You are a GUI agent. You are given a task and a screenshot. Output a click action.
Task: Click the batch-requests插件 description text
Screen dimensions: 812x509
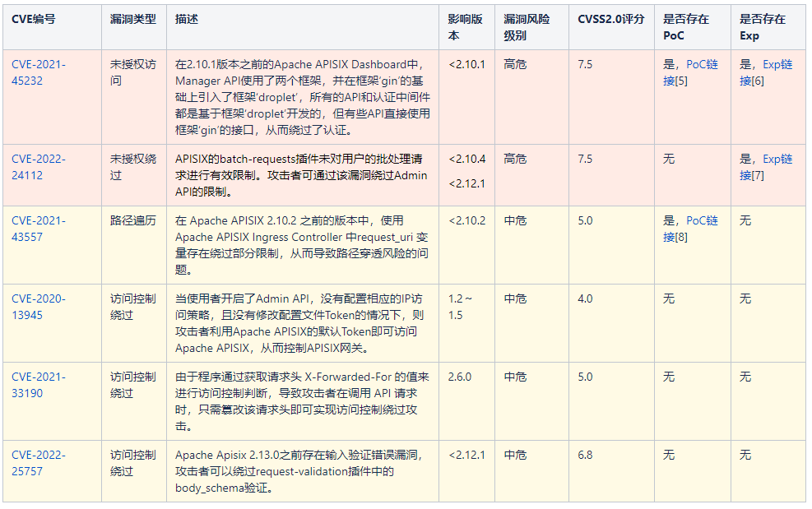[301, 175]
